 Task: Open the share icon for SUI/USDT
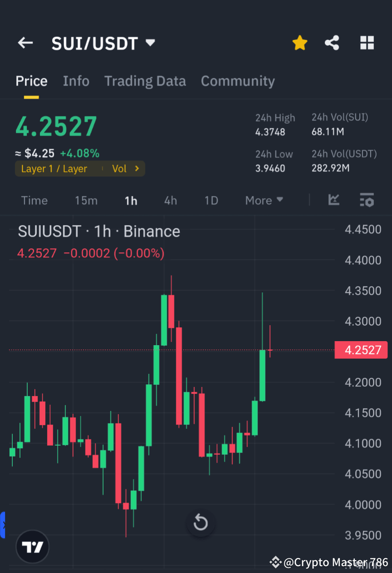(x=332, y=42)
